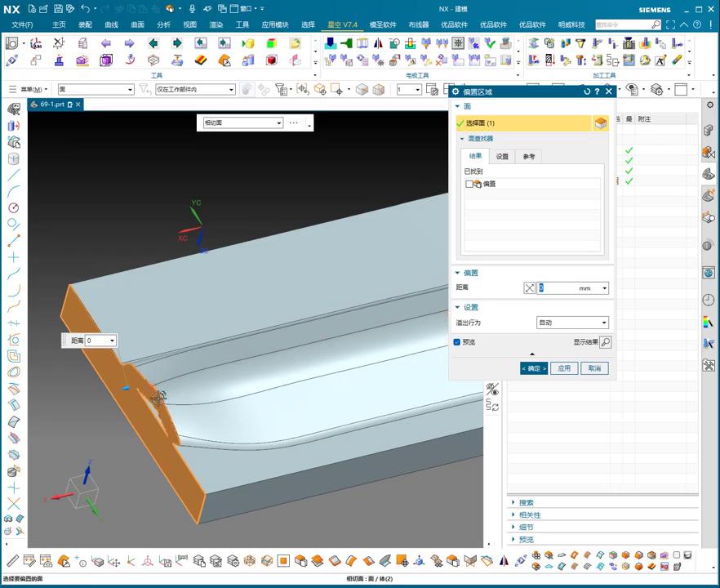
Task: Open the 星空 V7.4 ribbon tab
Action: click(x=342, y=24)
